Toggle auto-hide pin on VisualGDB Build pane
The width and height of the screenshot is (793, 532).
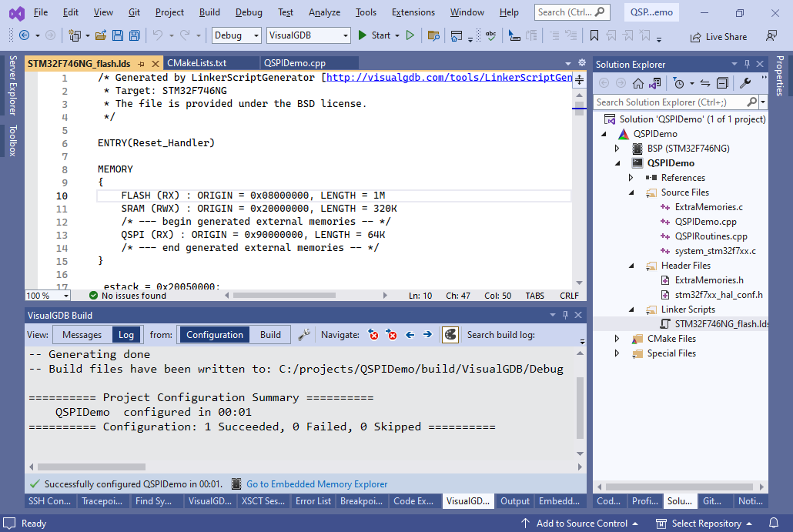[565, 315]
